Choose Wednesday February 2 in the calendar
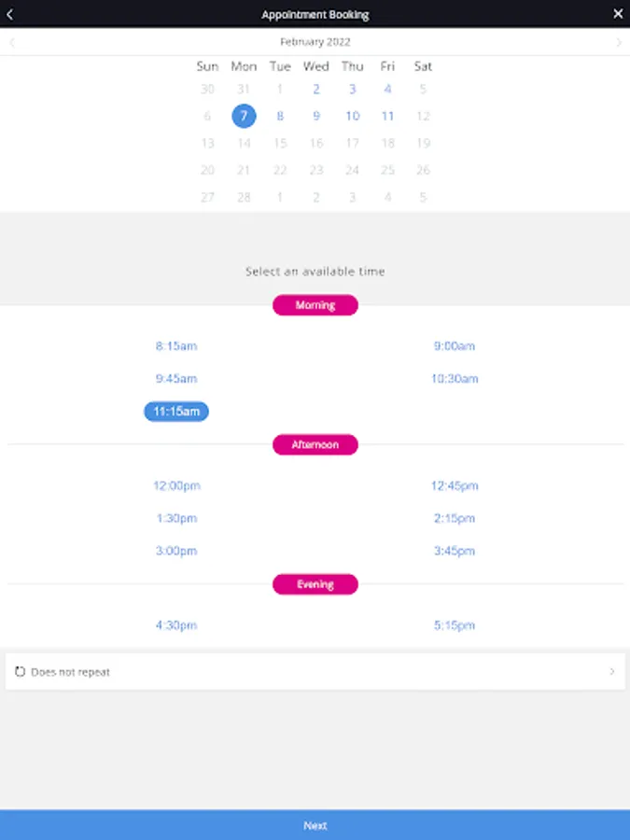Image resolution: width=630 pixels, height=840 pixels. (x=315, y=89)
